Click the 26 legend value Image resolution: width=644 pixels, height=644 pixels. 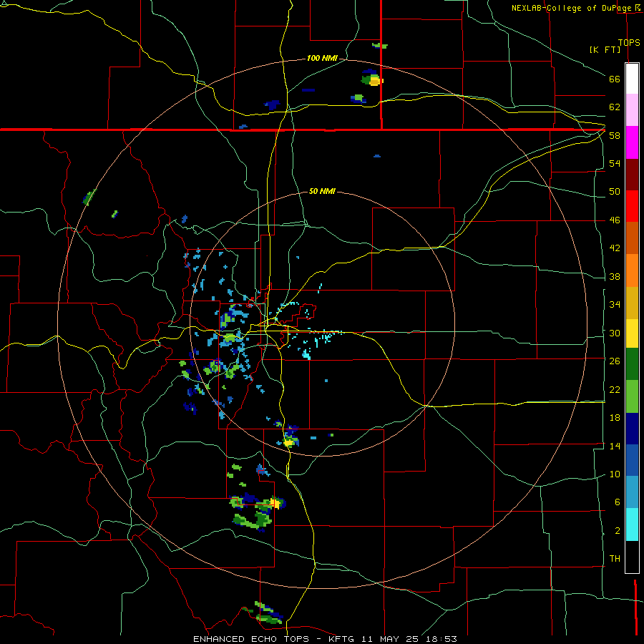coord(615,361)
